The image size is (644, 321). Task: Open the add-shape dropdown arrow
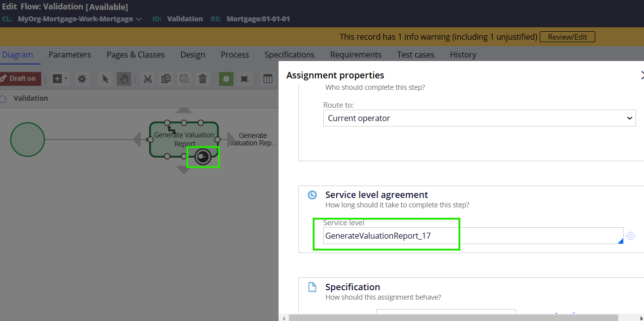pos(66,79)
